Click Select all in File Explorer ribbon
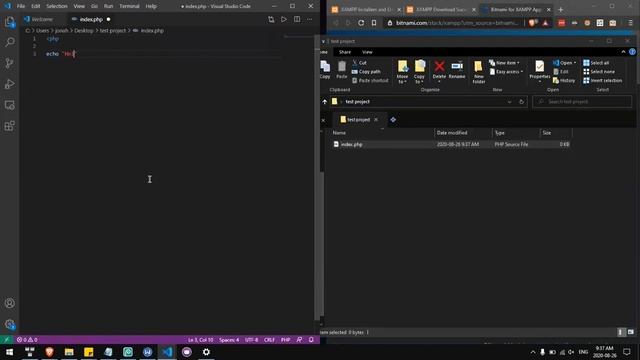 [x=596, y=63]
